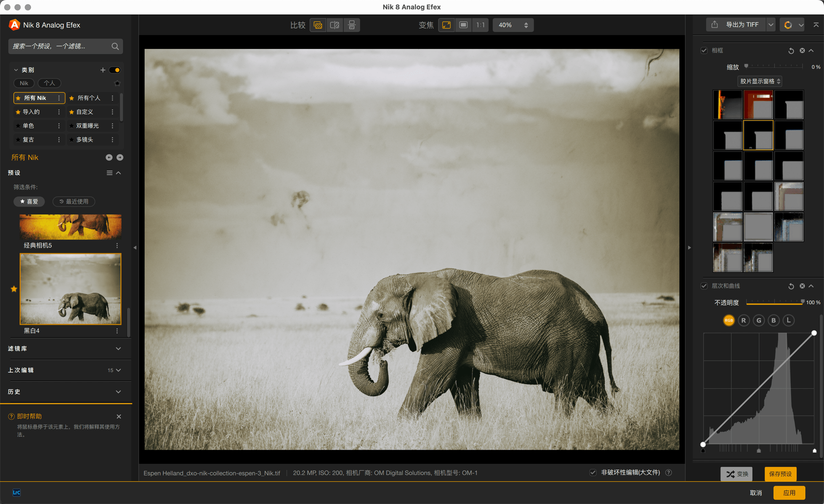Select the split preview compare icon
Screen dimensions: 824x504
click(335, 25)
